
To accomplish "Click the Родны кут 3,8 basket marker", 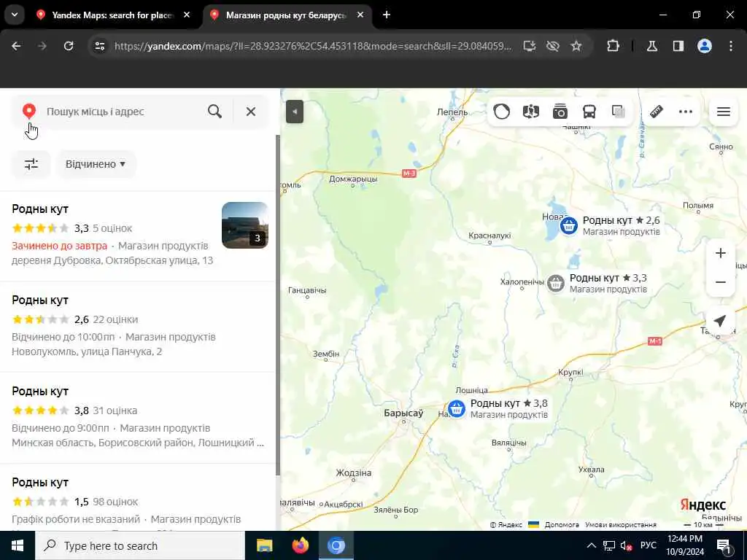I will (x=456, y=408).
